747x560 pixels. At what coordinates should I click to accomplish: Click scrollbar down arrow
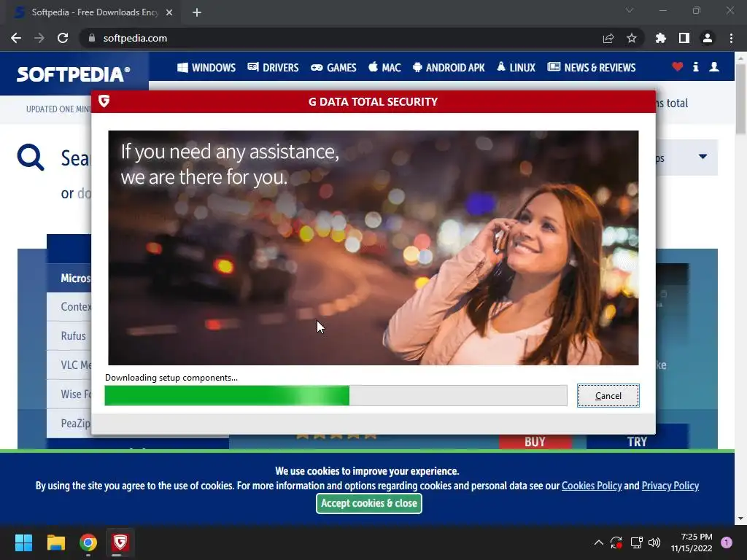pos(741,518)
